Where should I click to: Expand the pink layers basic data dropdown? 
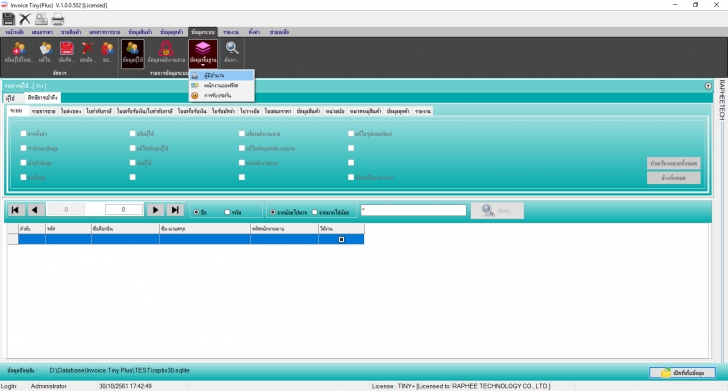[x=203, y=53]
